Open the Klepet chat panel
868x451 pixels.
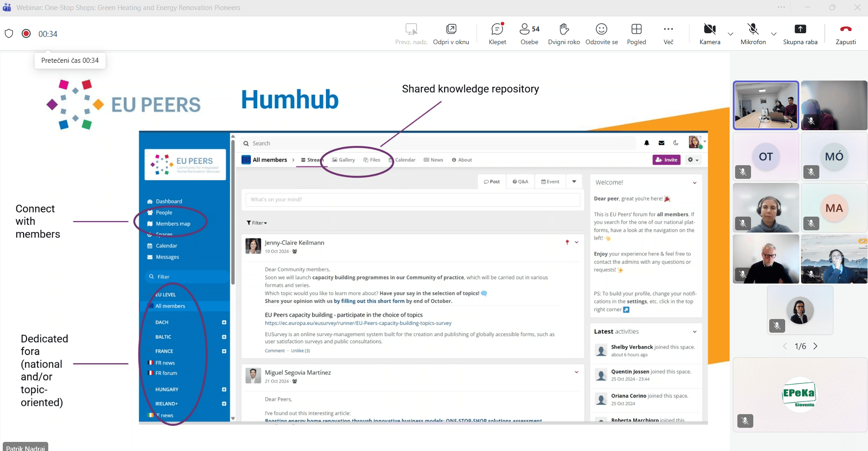497,34
